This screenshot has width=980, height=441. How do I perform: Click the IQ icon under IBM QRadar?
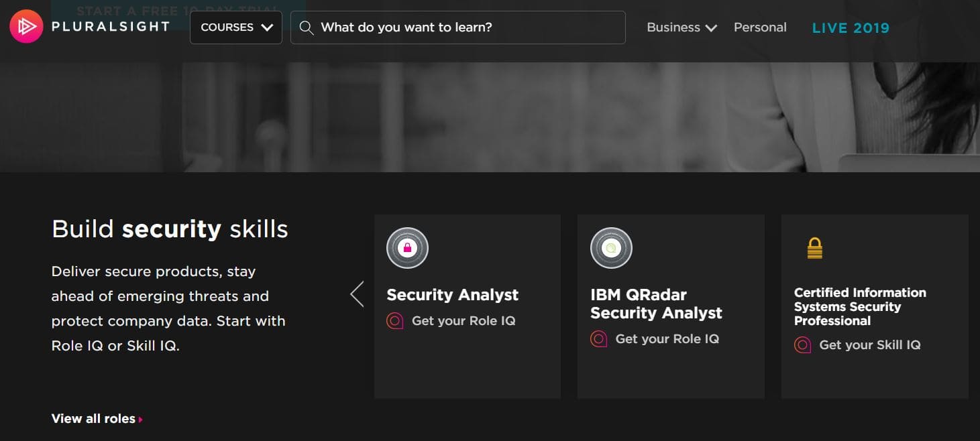[599, 339]
